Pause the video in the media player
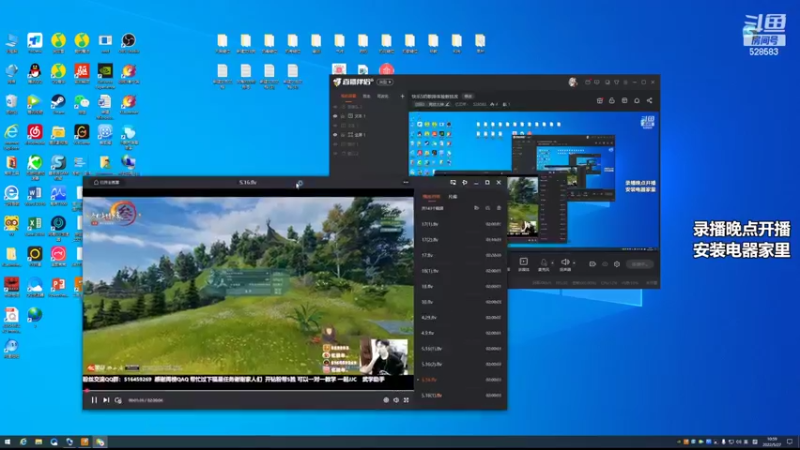 [94, 401]
